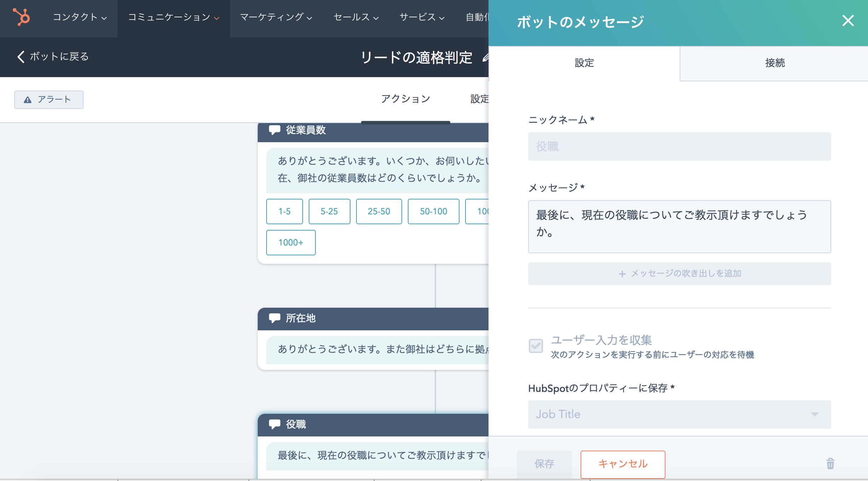Switch to the アクション tab
This screenshot has width=868, height=481.
[406, 99]
